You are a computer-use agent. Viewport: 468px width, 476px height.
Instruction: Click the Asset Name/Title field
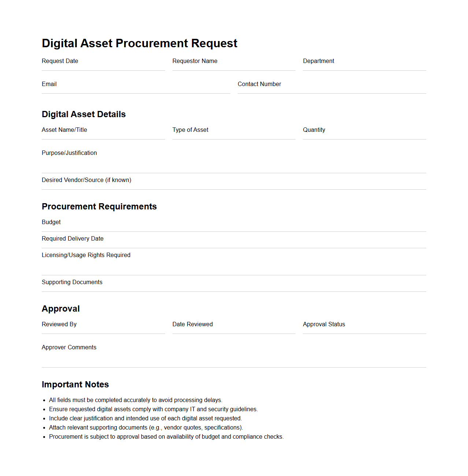tap(103, 135)
